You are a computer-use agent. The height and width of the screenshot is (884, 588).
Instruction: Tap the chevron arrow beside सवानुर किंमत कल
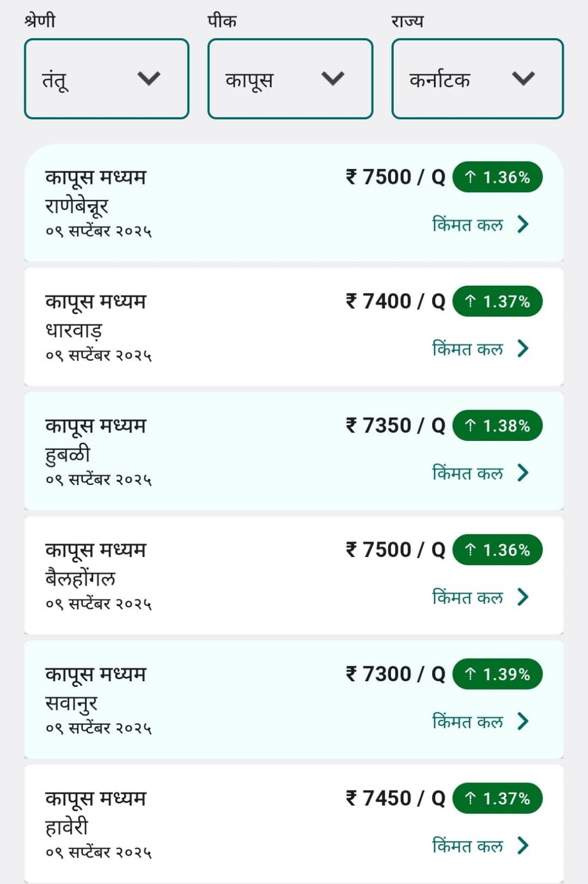tap(523, 722)
